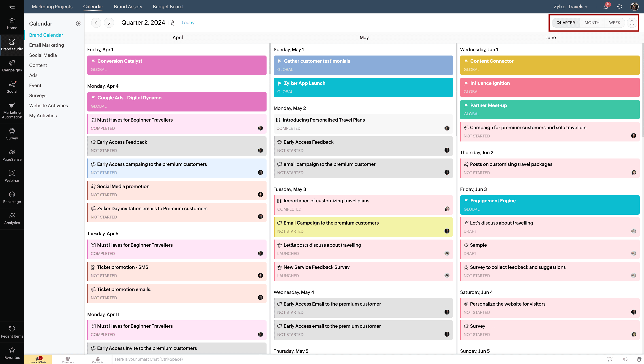
Task: Collapse the left sidebar with the arrow icon
Action: click(x=12, y=7)
